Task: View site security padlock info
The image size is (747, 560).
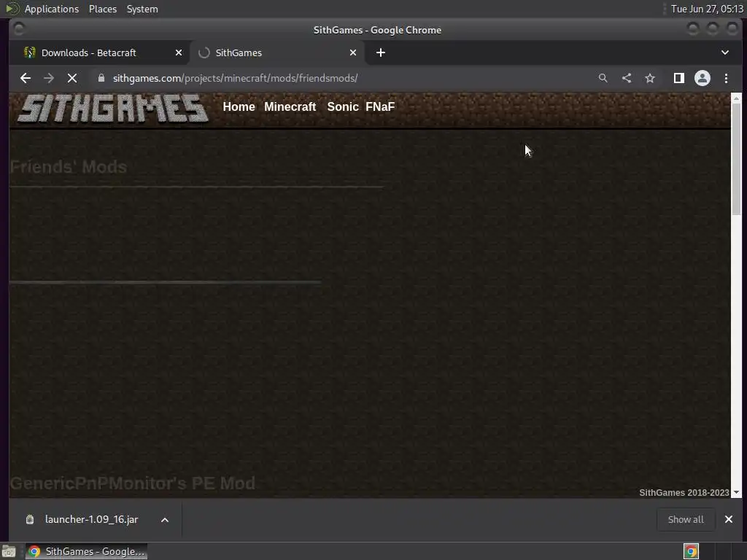Action: click(101, 78)
